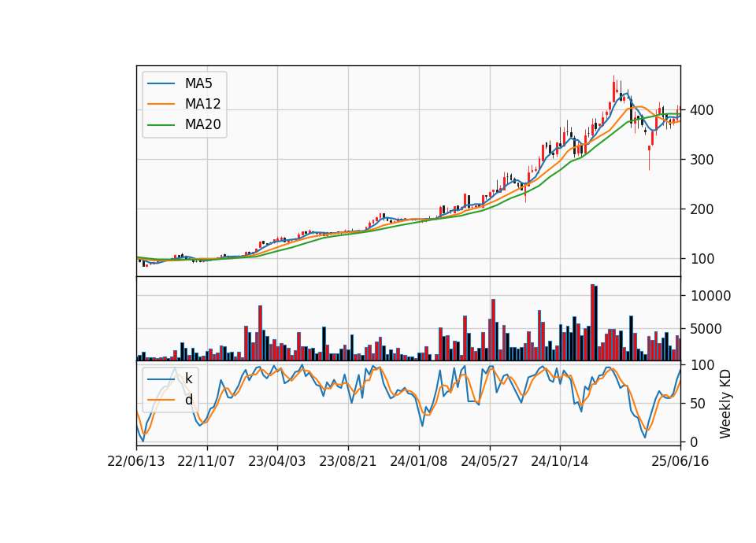Click the d legend label in KD panel
The image size is (756, 543).
[188, 400]
